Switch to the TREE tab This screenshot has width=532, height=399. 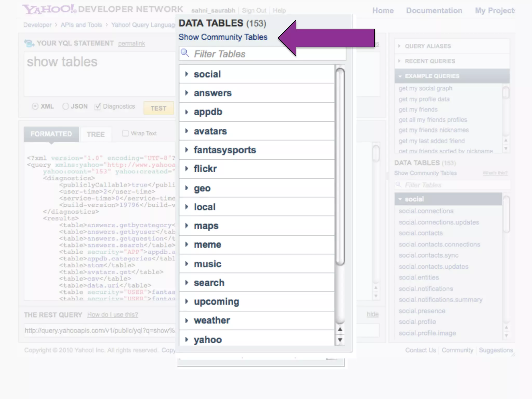pyautogui.click(x=96, y=134)
